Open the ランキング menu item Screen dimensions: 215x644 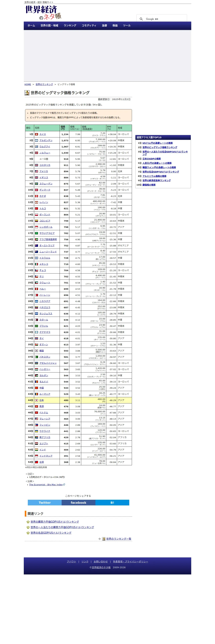70,26
